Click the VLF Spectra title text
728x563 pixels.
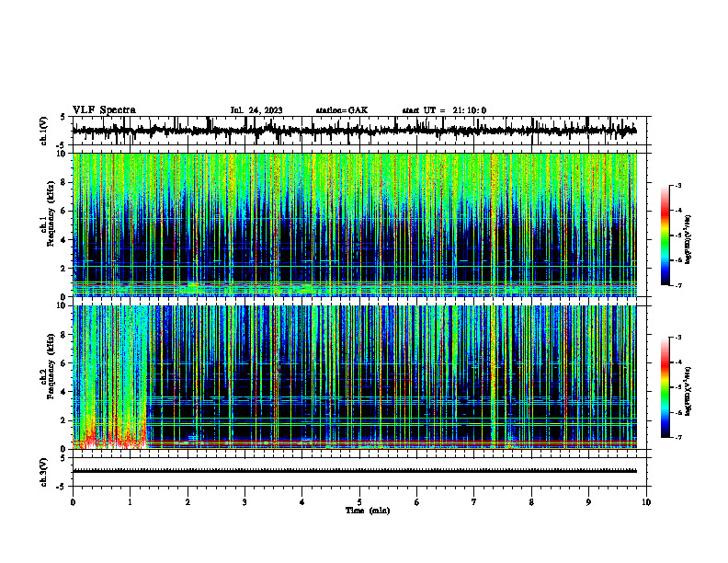click(x=104, y=110)
